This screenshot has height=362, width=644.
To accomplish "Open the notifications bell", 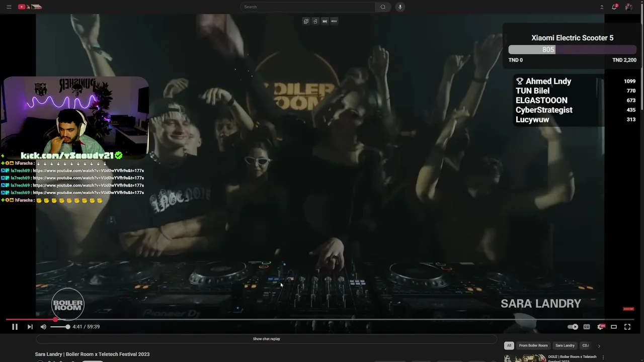I will [x=615, y=7].
